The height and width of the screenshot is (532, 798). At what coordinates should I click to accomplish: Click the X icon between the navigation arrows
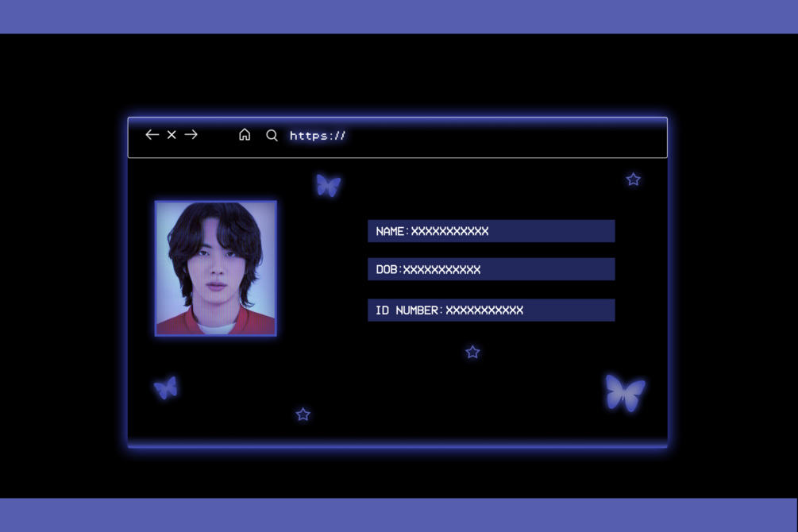[x=172, y=135]
